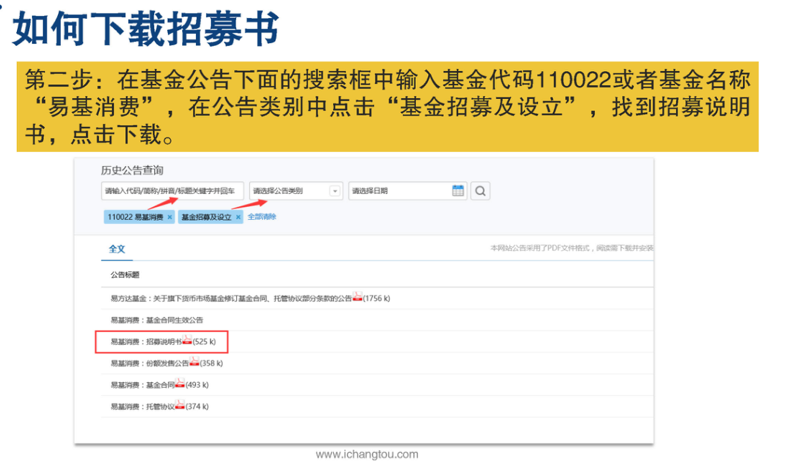Focus the keyword search input field

tap(172, 191)
